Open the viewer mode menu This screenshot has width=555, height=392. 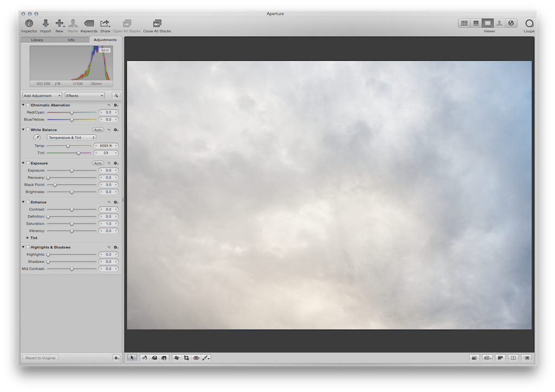[x=487, y=358]
